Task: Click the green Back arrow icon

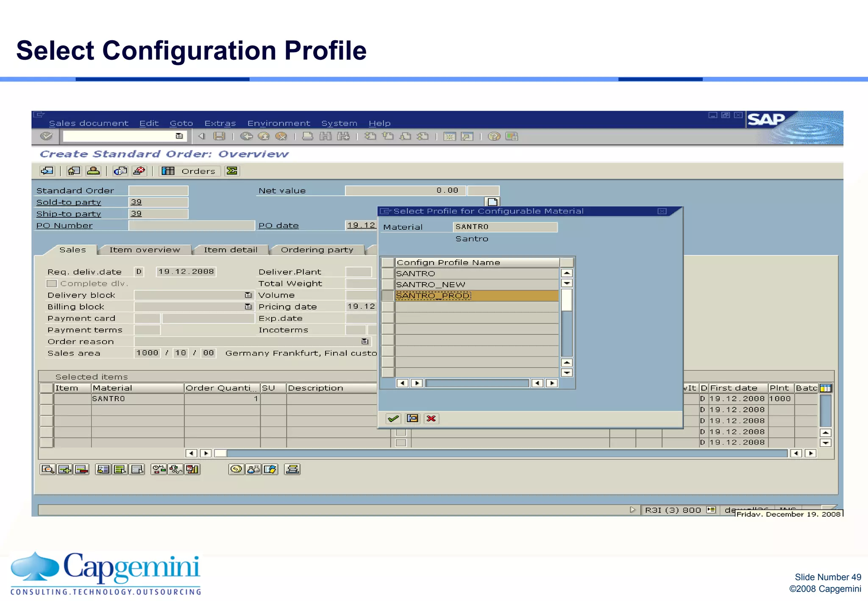Action: click(246, 136)
